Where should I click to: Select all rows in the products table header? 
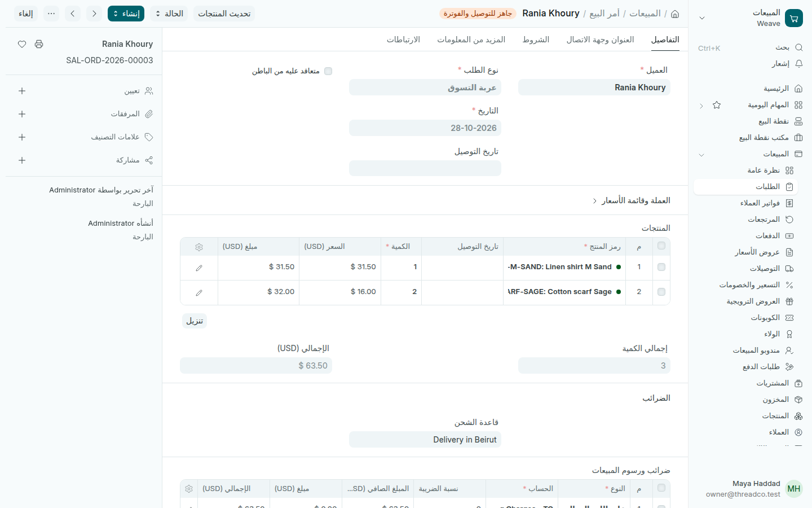point(661,246)
